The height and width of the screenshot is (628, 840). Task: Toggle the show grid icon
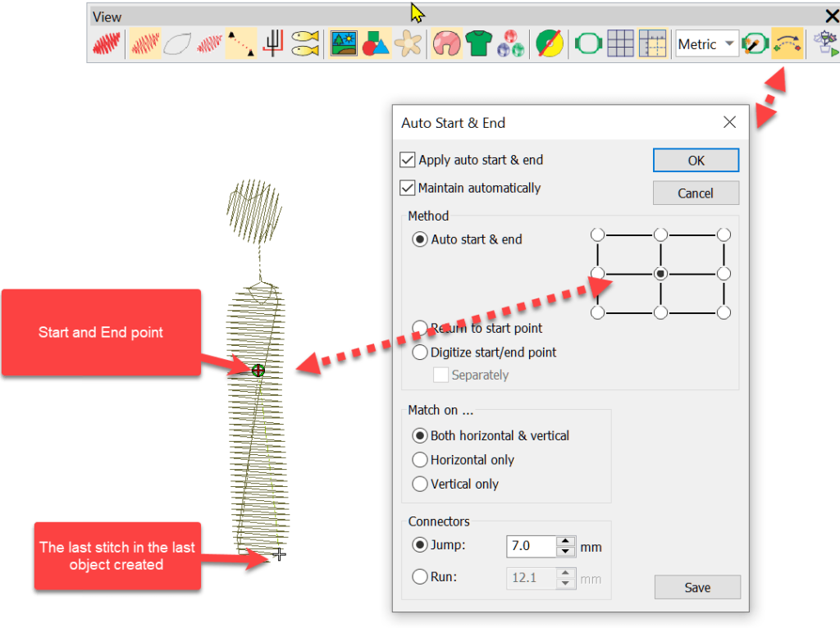(x=620, y=43)
